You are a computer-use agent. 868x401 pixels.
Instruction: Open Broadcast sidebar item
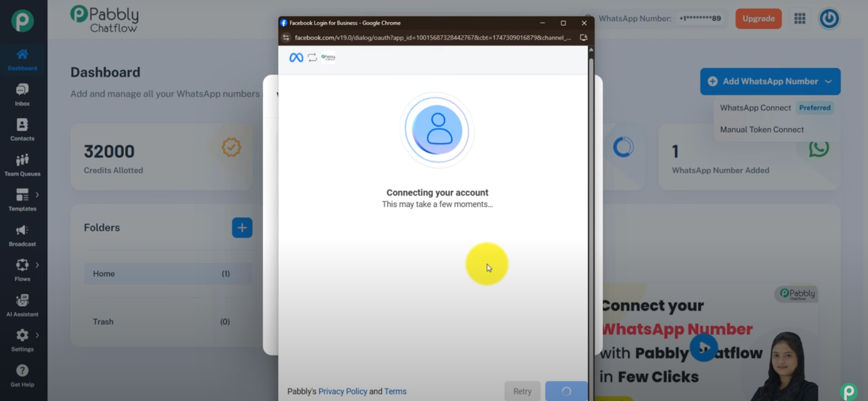[22, 235]
